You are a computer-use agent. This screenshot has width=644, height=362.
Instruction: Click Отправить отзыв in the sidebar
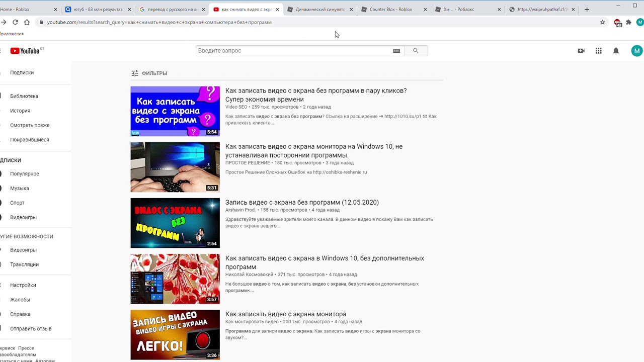click(31, 329)
